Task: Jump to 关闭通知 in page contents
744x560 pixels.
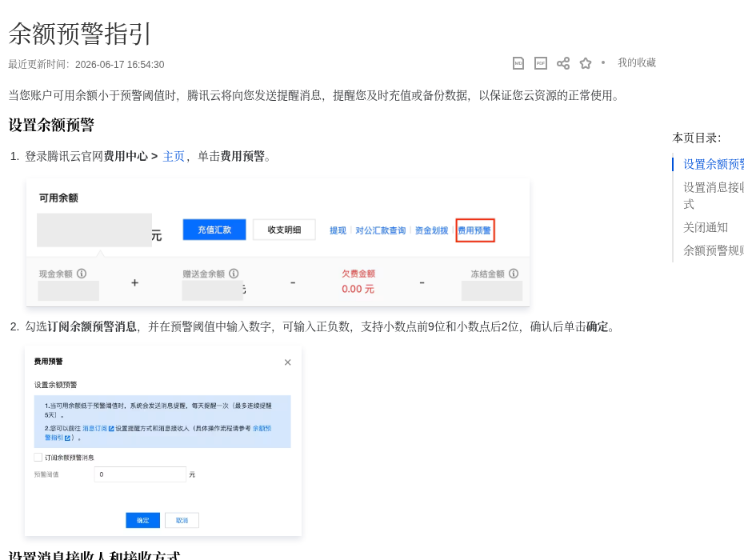Action: coord(706,227)
